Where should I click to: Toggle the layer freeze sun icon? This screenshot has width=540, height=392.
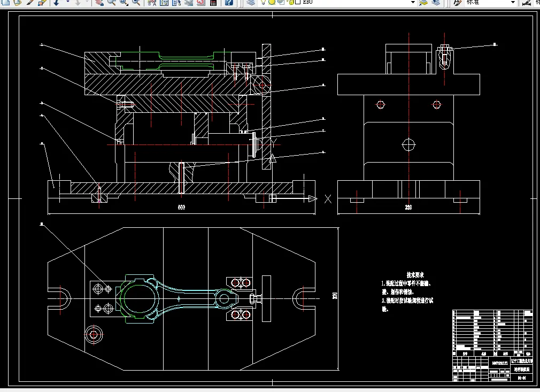pos(272,2)
